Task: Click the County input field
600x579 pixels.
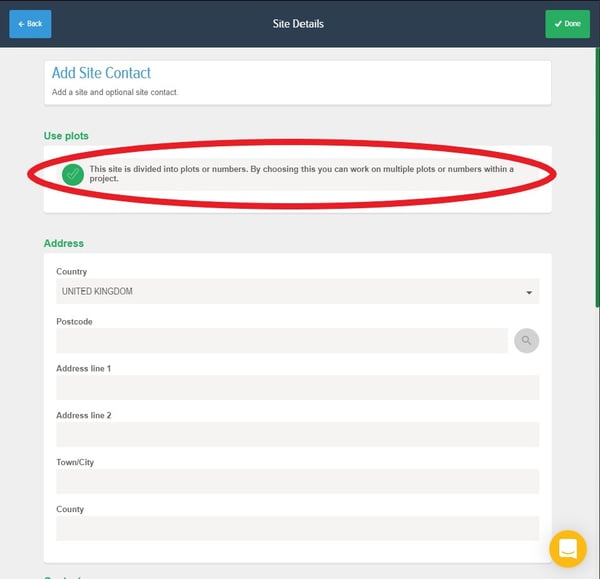Action: point(297,528)
